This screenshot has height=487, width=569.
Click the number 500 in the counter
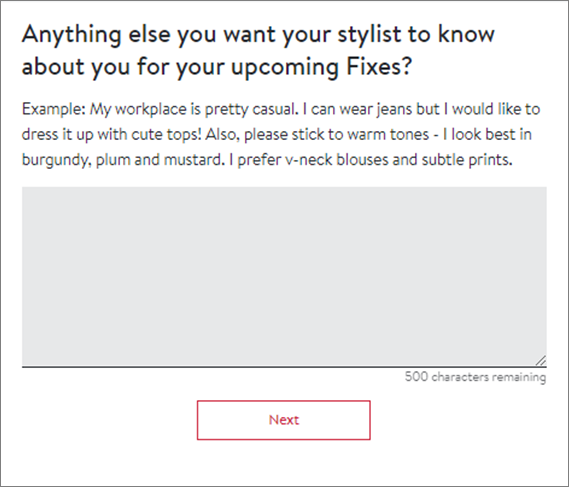click(417, 376)
